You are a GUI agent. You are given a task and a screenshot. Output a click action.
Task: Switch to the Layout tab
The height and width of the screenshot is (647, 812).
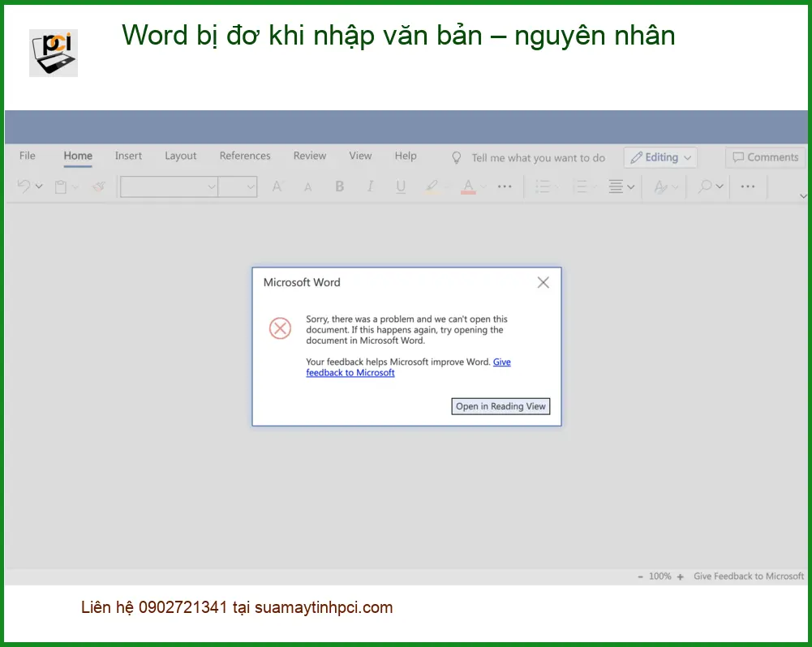(181, 156)
